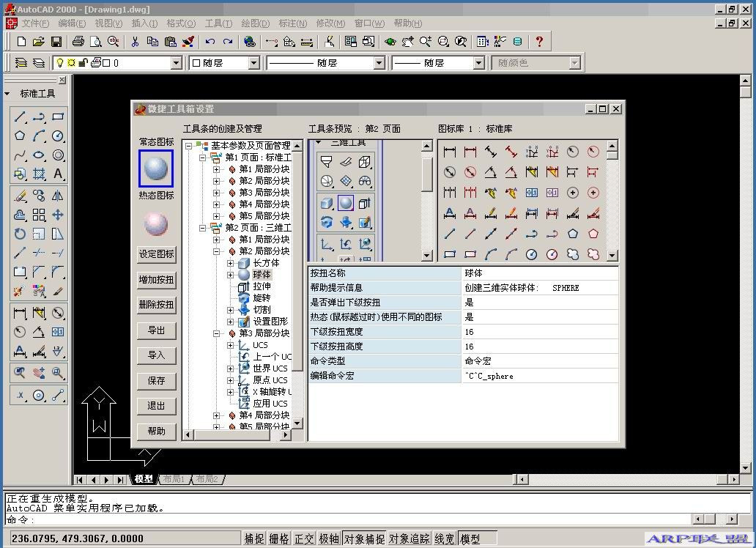Screen dimensions: 756x548
Task: Click the 退出 exit button
Action: point(156,406)
